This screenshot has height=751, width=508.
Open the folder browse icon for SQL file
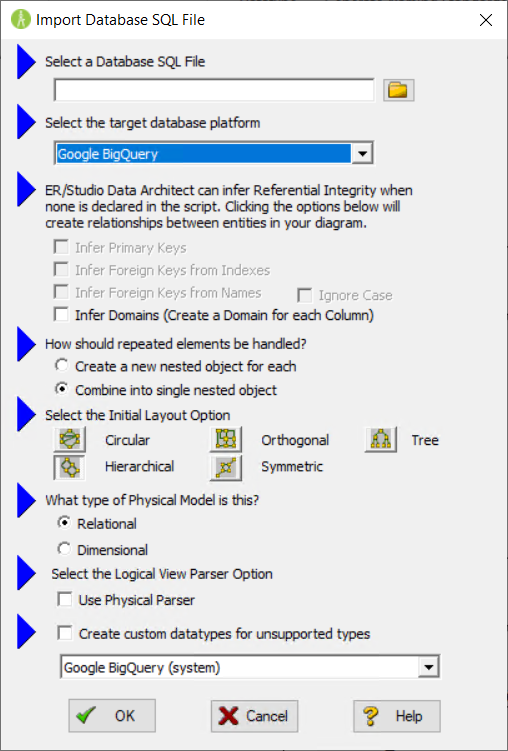(x=398, y=90)
